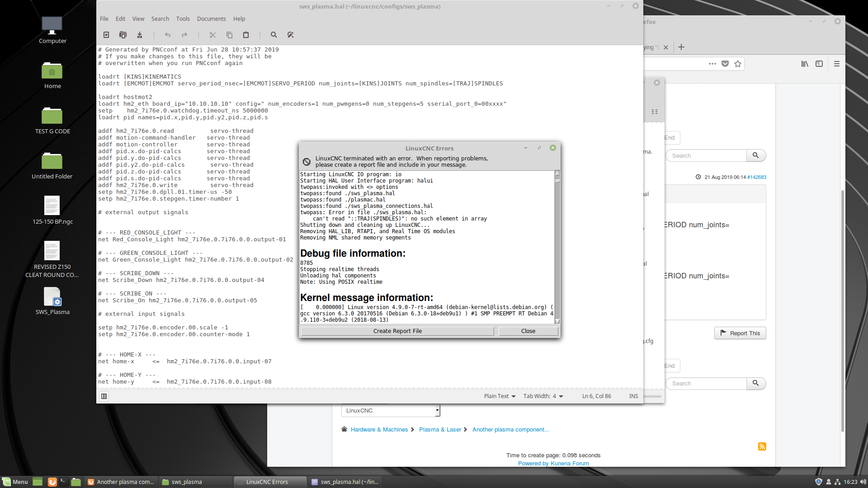Click the Show Desktop panel icon
868x488 pixels.
tap(38, 482)
